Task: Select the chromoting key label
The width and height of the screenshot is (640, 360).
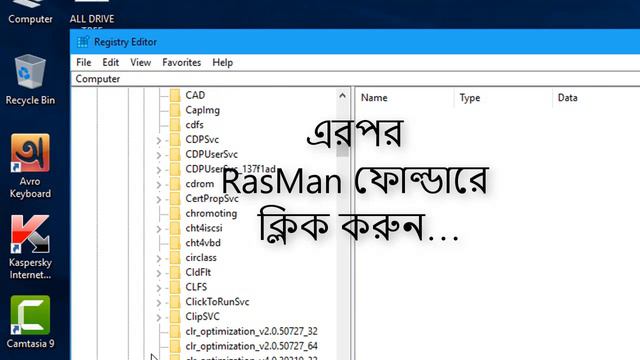Action: click(211, 213)
